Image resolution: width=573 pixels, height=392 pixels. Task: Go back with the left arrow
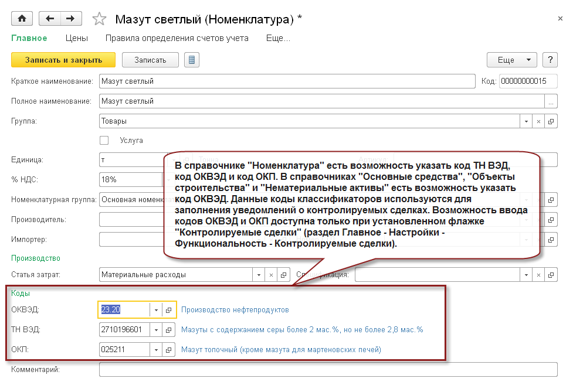[49, 19]
